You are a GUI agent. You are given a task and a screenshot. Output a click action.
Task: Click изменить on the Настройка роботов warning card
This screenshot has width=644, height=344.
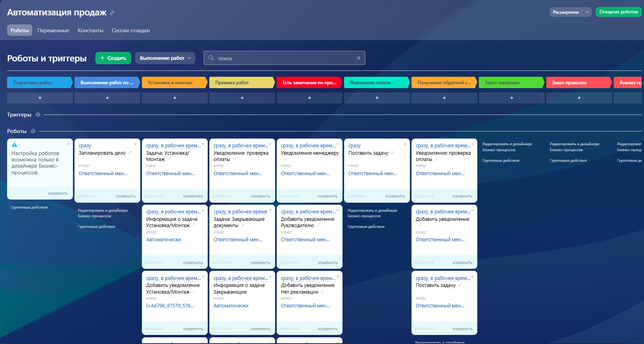[x=58, y=193]
